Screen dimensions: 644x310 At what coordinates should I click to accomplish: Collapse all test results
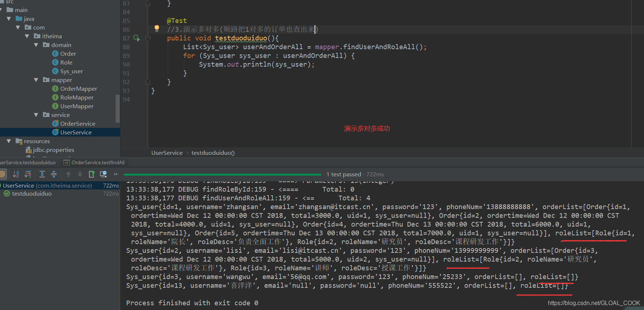tap(54, 174)
